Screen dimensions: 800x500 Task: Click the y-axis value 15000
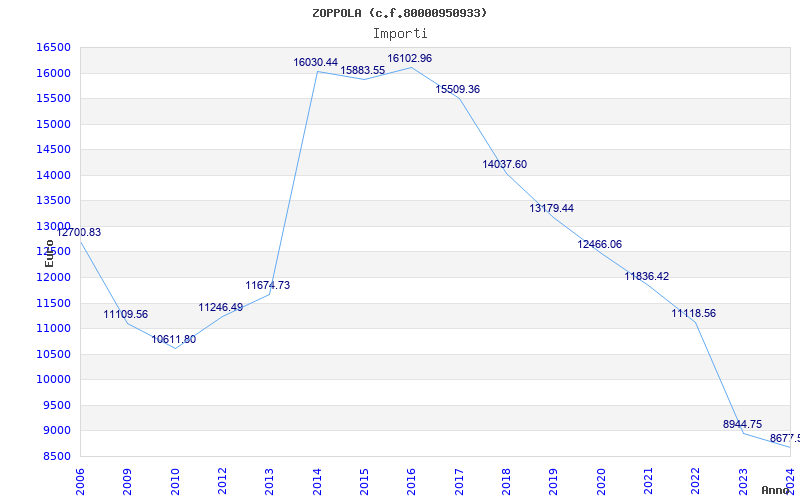point(53,124)
